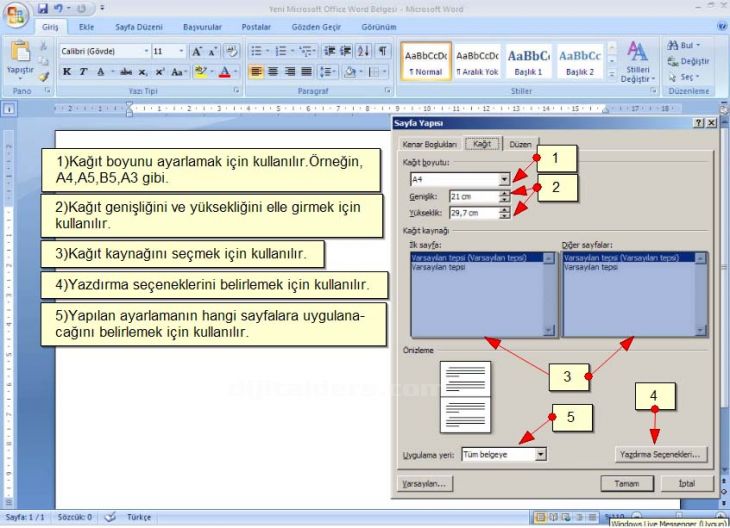The image size is (730, 528).
Task: Copy formatting with the Format Painter brush
Action: 43,76
